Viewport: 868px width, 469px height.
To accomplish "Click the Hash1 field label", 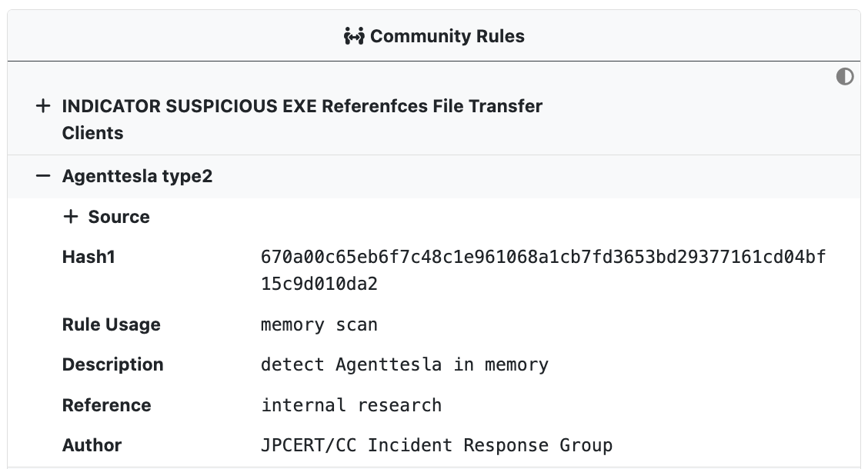I will pos(88,257).
